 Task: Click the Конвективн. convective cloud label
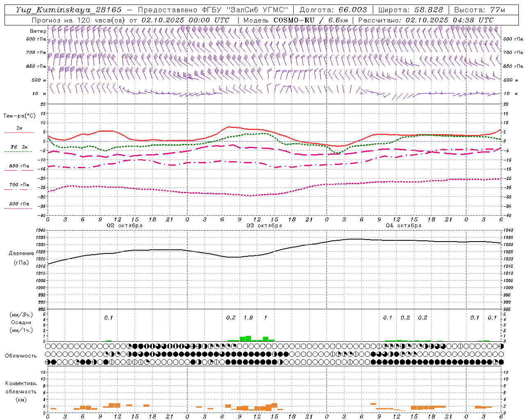[x=21, y=384]
